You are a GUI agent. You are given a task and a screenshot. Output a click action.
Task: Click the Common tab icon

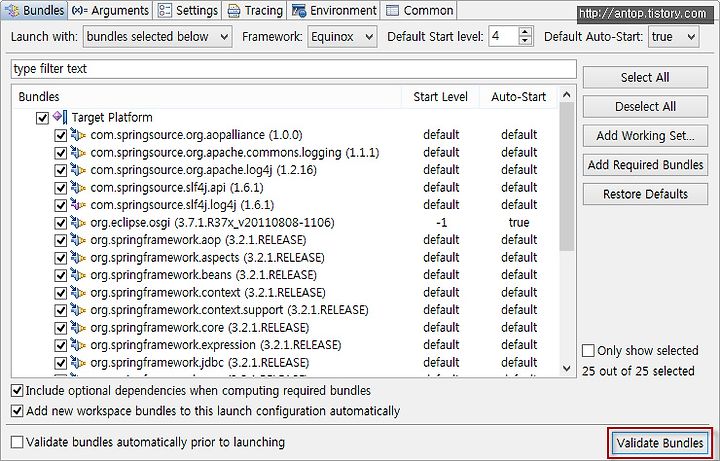[392, 10]
